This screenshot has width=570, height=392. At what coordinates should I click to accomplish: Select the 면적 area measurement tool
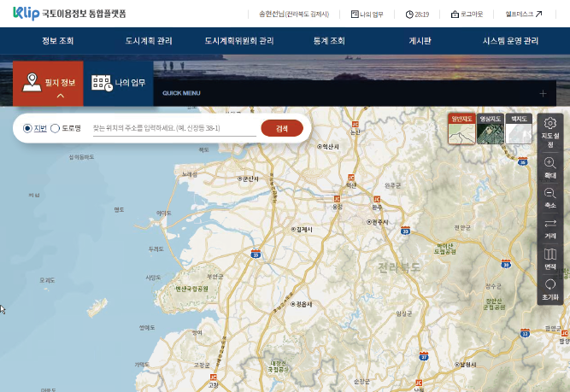549,259
